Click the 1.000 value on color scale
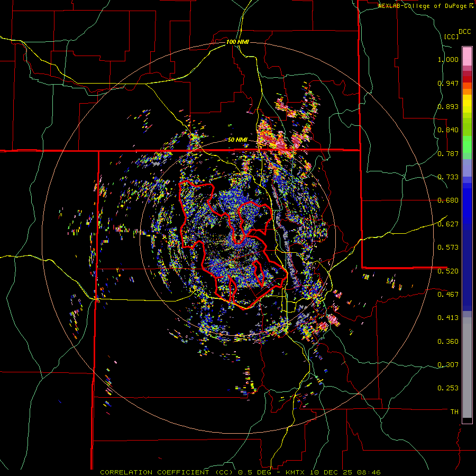 pyautogui.click(x=448, y=59)
